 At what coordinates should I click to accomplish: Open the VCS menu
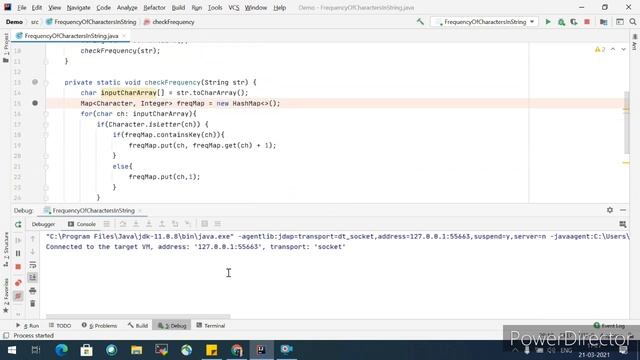[233, 7]
